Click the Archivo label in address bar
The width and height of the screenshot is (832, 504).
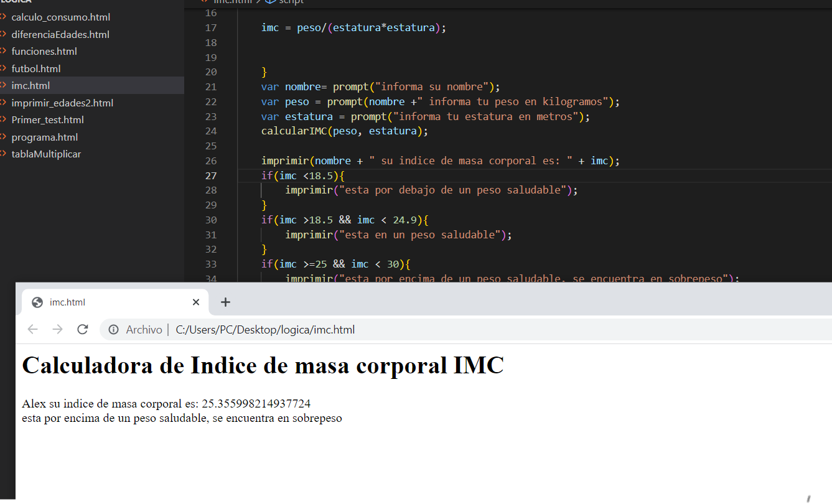point(144,330)
